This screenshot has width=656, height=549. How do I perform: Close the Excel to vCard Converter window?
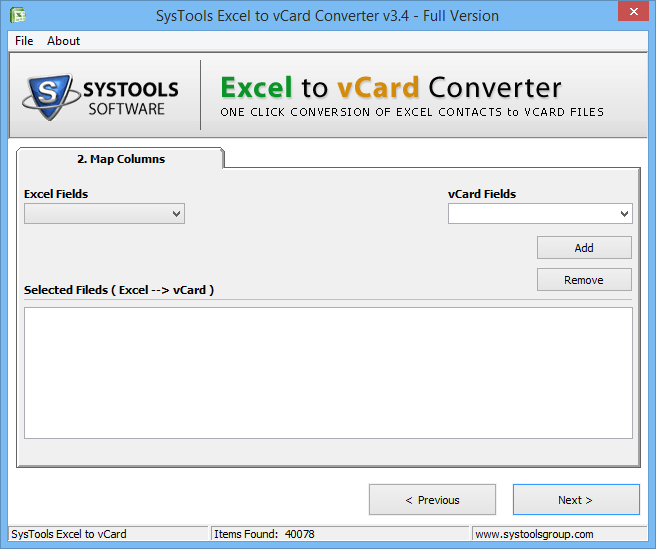click(x=633, y=11)
